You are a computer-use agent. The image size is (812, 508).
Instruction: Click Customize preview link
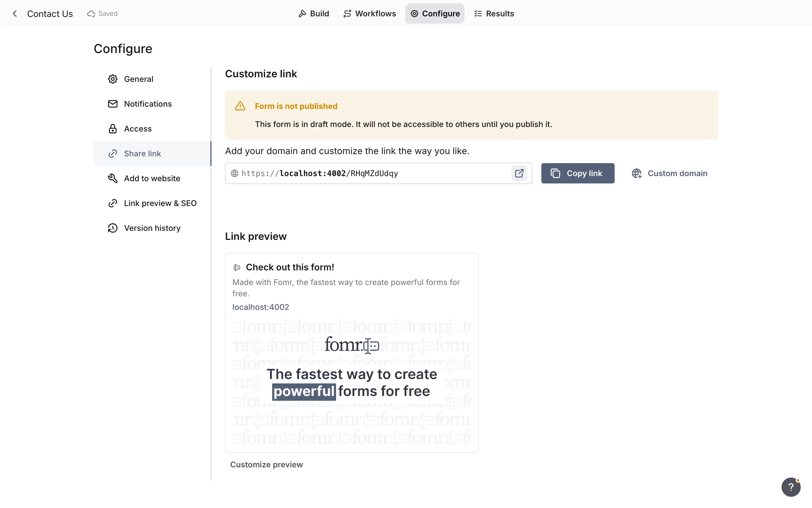(x=266, y=465)
